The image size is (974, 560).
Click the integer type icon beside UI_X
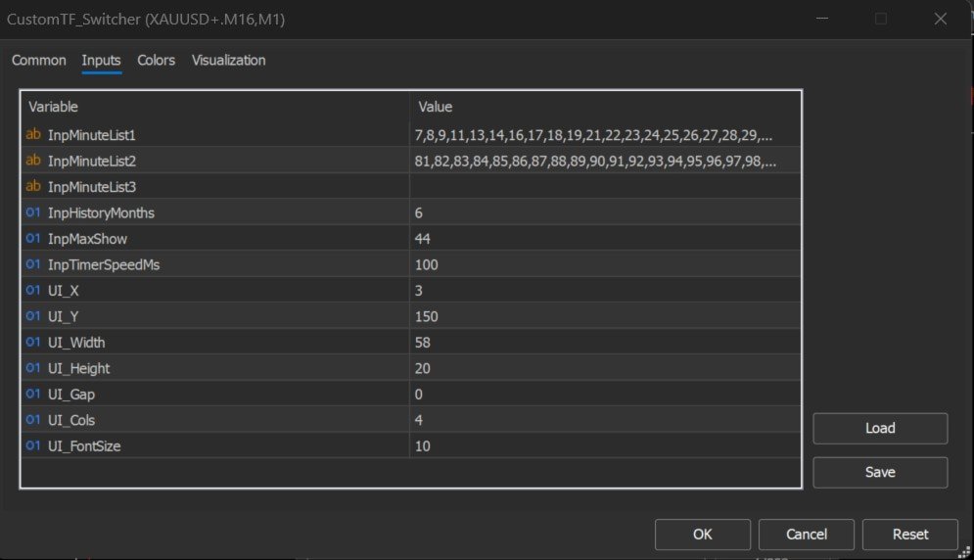coord(33,291)
